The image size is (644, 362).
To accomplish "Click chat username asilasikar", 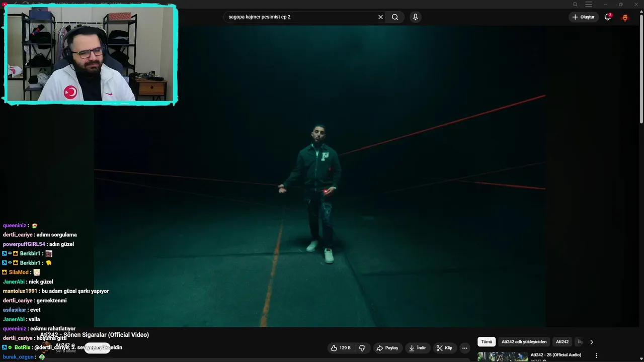I will pyautogui.click(x=15, y=310).
